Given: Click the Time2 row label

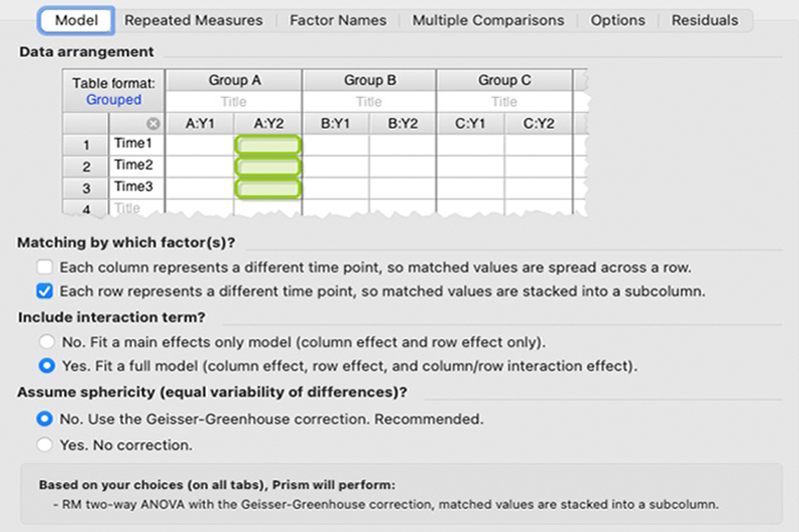Looking at the screenshot, I should pos(134,166).
